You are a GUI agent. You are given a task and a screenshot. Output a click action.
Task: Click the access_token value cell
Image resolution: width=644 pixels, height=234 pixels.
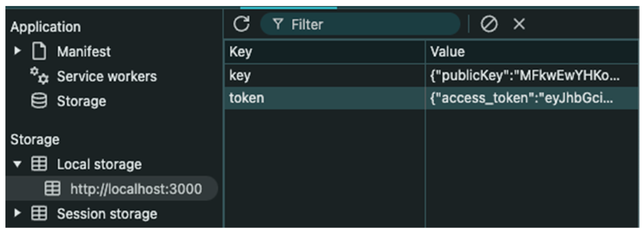click(531, 98)
